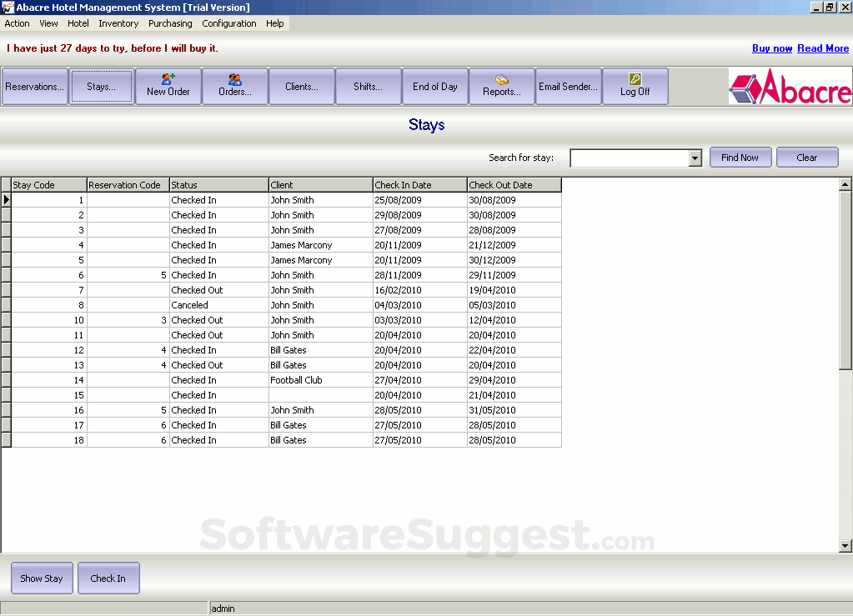Viewport: 853px width, 616px height.
Task: Open the Purchasing menu
Action: [170, 23]
